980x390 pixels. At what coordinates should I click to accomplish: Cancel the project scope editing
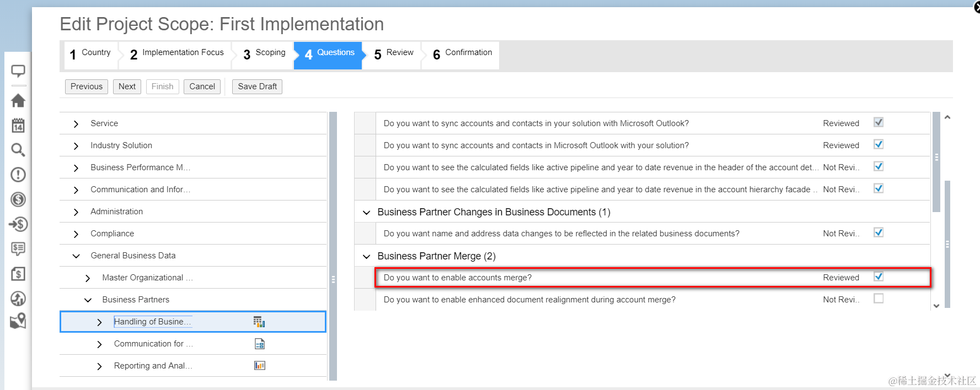pyautogui.click(x=202, y=86)
